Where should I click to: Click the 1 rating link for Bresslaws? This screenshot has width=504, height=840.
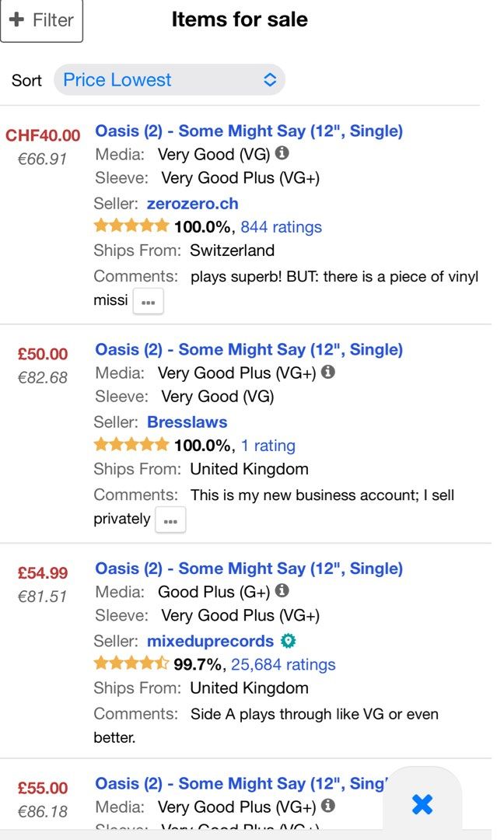[x=269, y=444]
